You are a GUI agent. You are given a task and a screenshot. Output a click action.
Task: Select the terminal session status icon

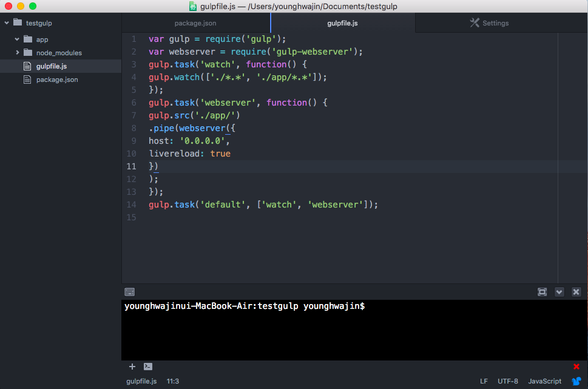pos(148,367)
